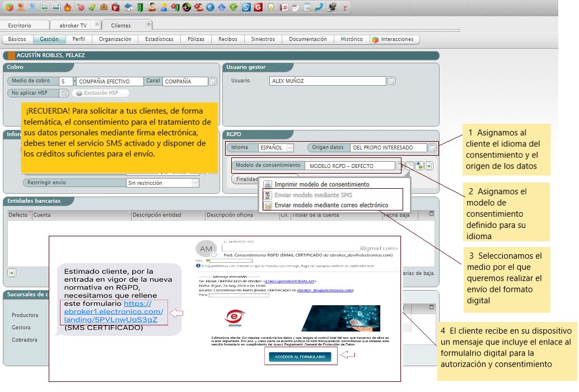Click the green price tag icon
This screenshot has height=392, width=579.
[92, 7]
